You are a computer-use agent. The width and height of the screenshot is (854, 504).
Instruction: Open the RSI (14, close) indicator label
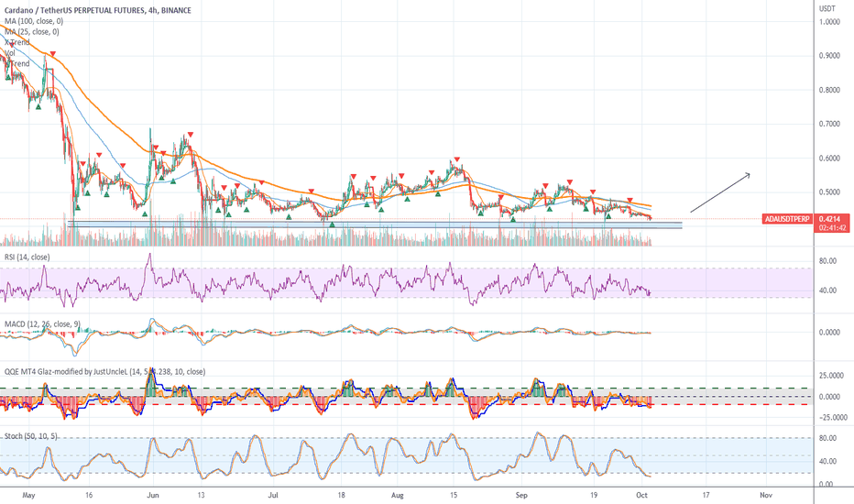[x=27, y=257]
